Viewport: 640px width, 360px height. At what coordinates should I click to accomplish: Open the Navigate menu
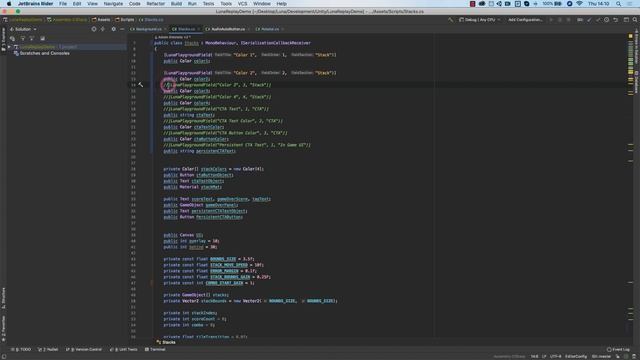click(x=113, y=4)
